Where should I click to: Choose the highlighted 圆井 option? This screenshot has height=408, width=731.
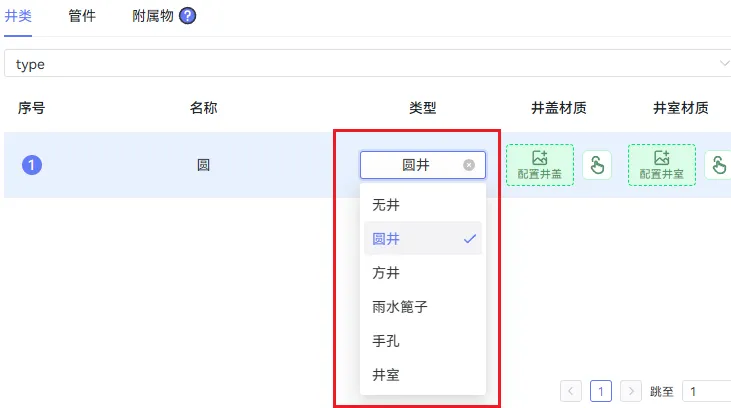(423, 239)
